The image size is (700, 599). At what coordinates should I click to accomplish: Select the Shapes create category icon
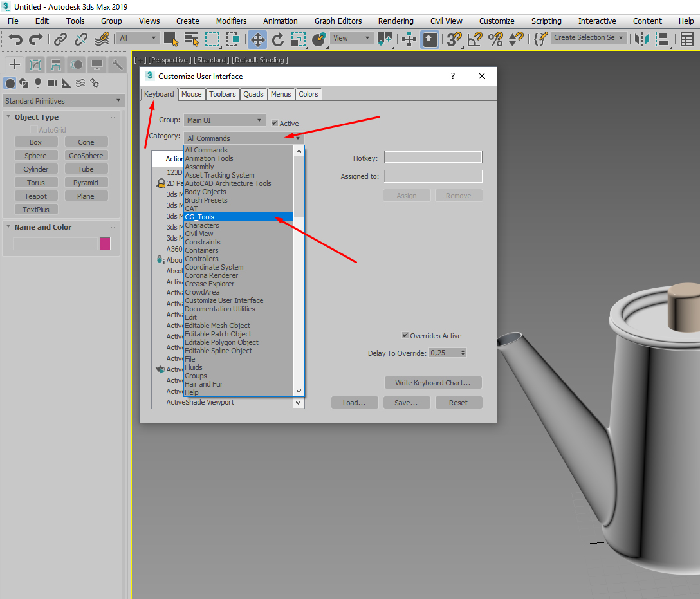[x=24, y=83]
